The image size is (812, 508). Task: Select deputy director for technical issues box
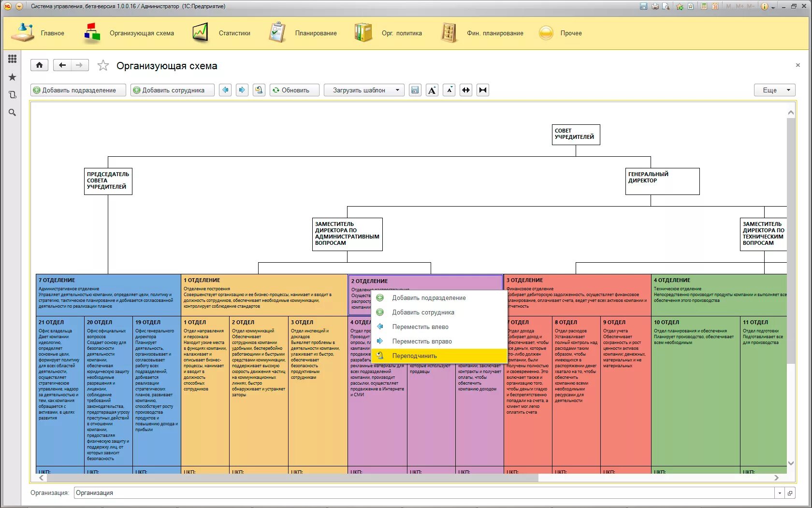click(763, 234)
